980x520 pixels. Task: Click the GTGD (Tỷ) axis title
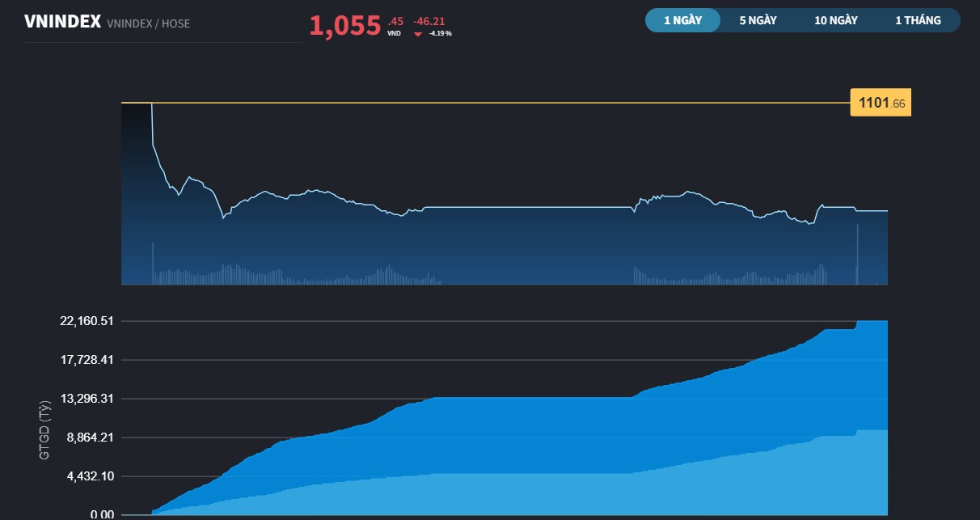click(44, 429)
